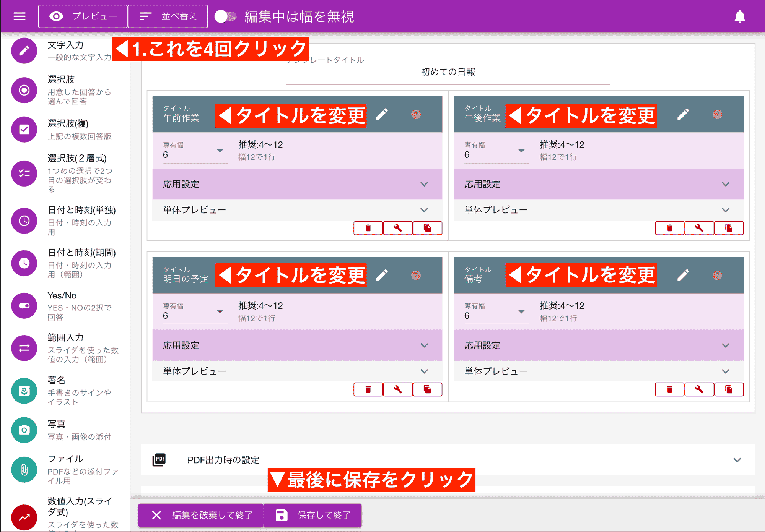Open wrench settings for 明日の予定 block

pyautogui.click(x=398, y=389)
